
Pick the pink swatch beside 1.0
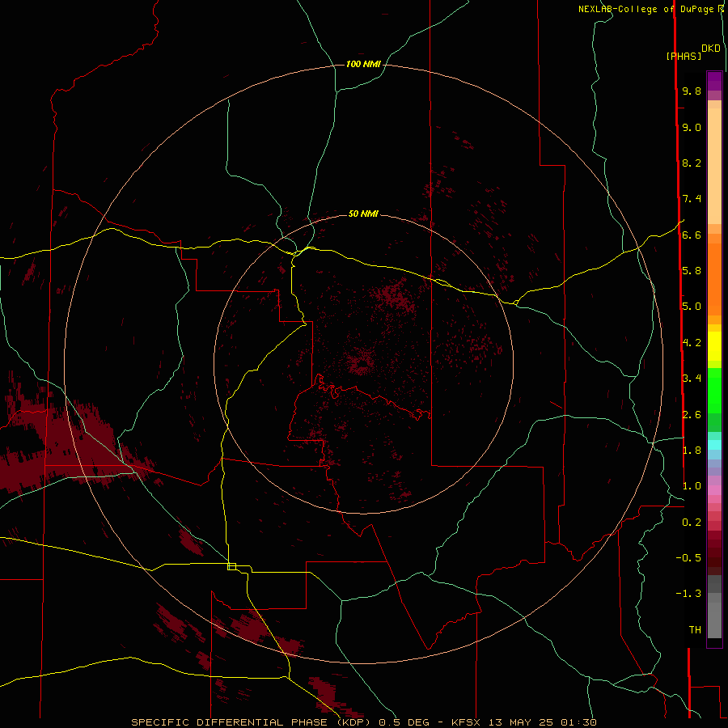[x=714, y=490]
